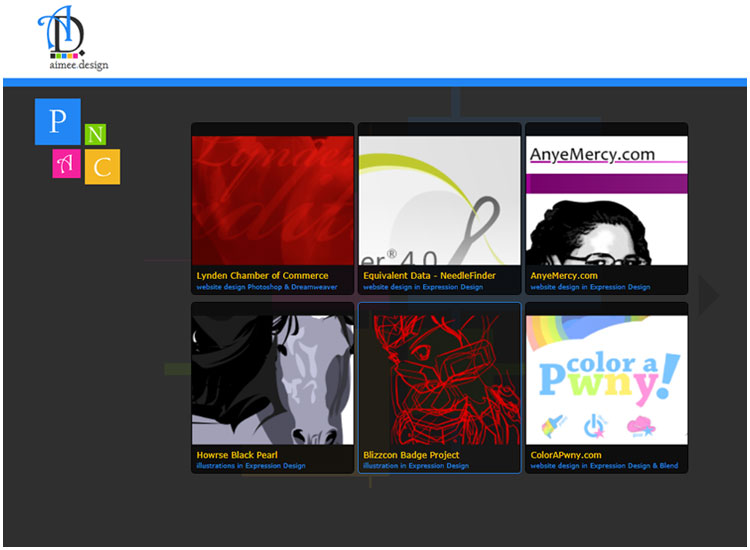The height and width of the screenshot is (550, 750).
Task: Click 'website design in Expression Design & Blend' caption
Action: (604, 466)
